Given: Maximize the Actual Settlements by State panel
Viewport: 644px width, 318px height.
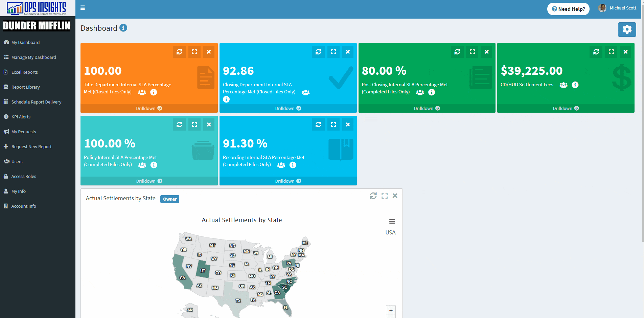Looking at the screenshot, I should (x=385, y=196).
